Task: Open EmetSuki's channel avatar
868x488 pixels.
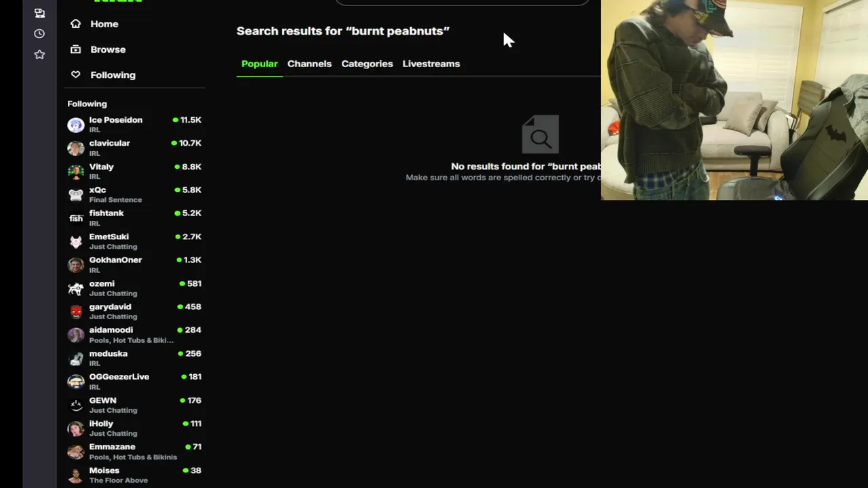Action: (x=76, y=241)
